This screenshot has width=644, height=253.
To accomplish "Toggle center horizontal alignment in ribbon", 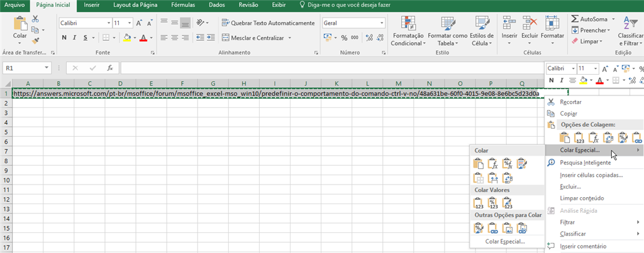I will 175,37.
